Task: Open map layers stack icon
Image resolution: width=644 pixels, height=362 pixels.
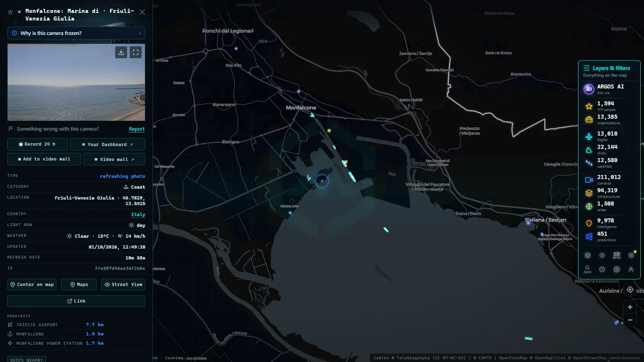Action: (588, 255)
